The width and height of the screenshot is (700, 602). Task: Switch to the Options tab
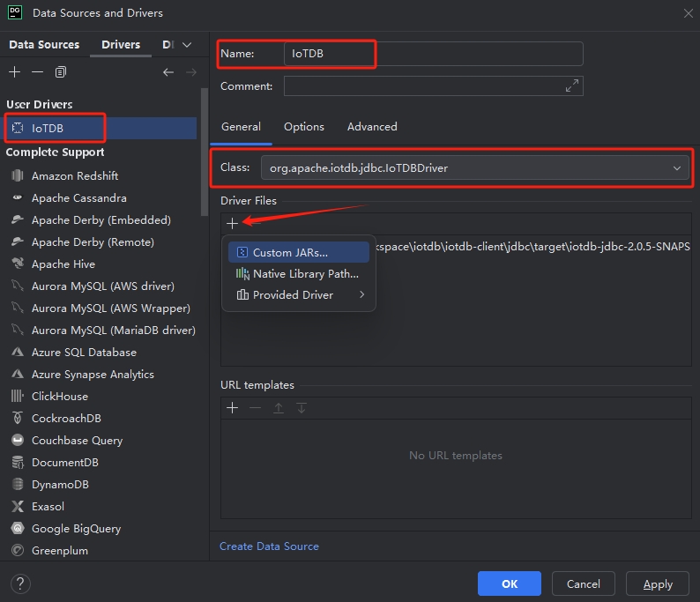click(304, 127)
